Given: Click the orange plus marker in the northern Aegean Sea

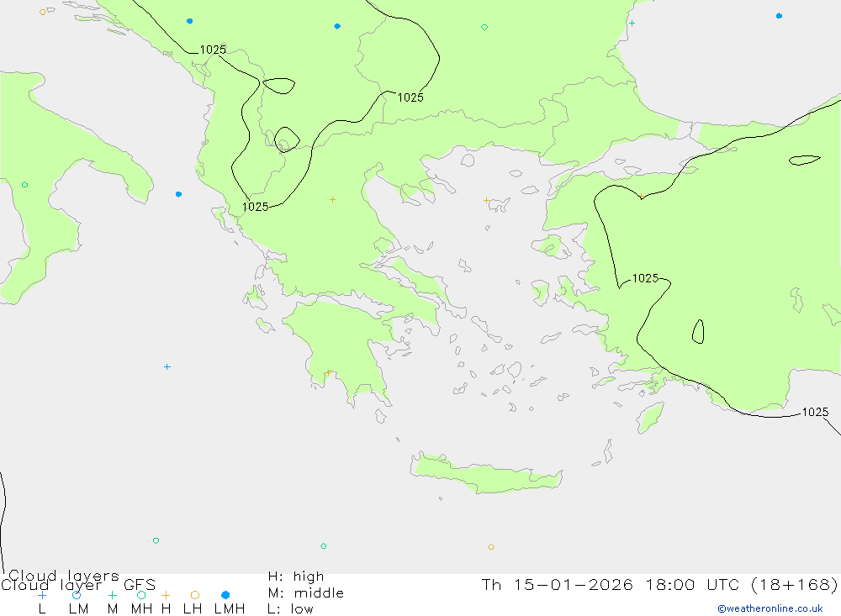Looking at the screenshot, I should pos(486,201).
